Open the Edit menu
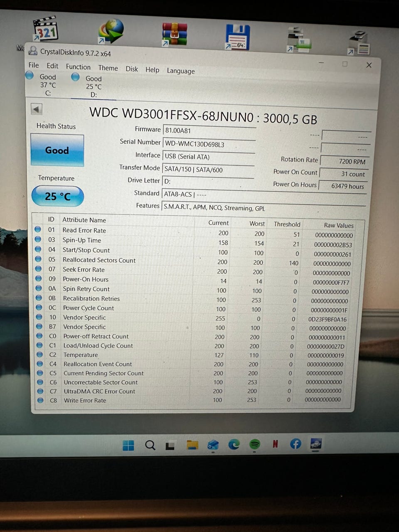Viewport: 399px width, 532px height. point(52,66)
